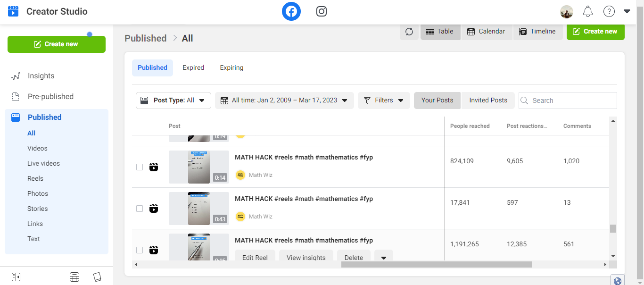The height and width of the screenshot is (285, 644).
Task: Open the help question mark icon
Action: (x=609, y=12)
